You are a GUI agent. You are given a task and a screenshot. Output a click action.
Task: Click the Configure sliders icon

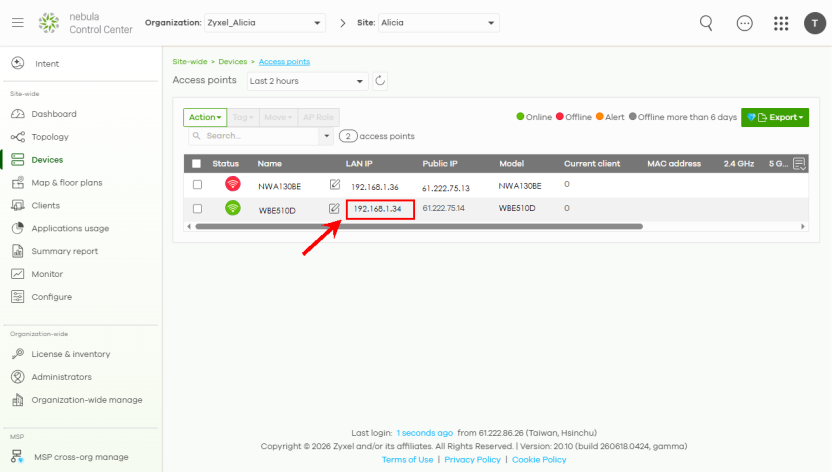tap(18, 296)
